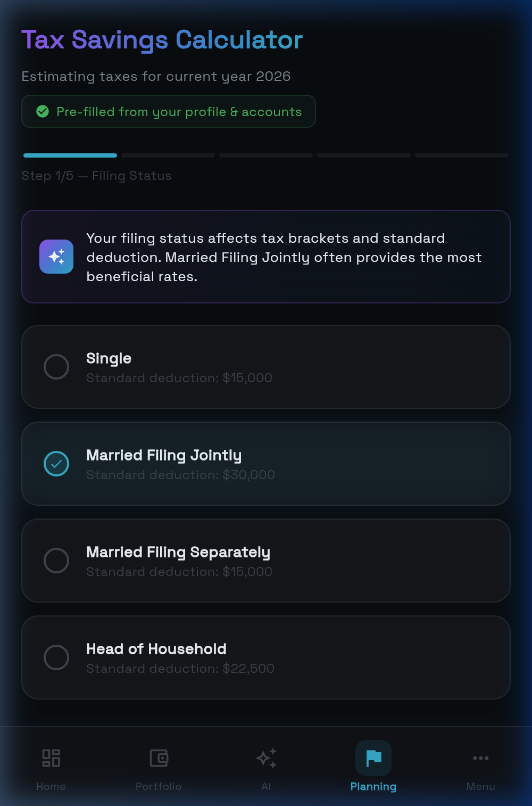Click the Head of Household option card
Screen dimensions: 532x806
(266, 657)
